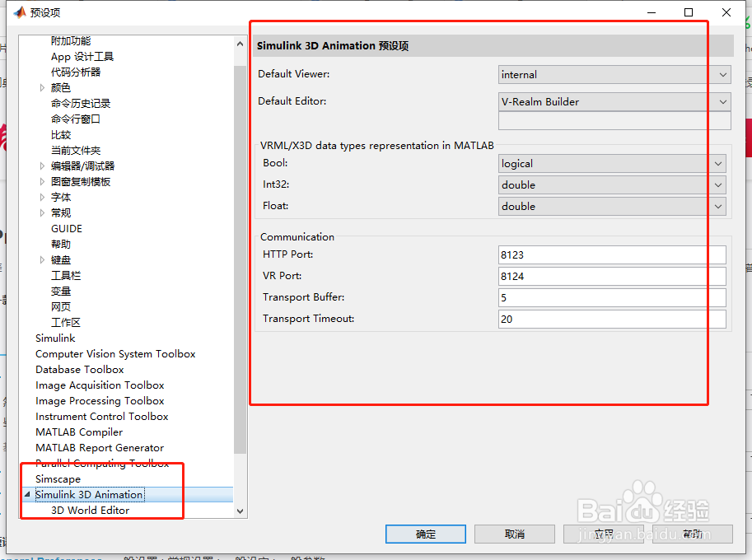The height and width of the screenshot is (560, 752).
Task: Select App 设计工具 in the tree
Action: click(82, 57)
